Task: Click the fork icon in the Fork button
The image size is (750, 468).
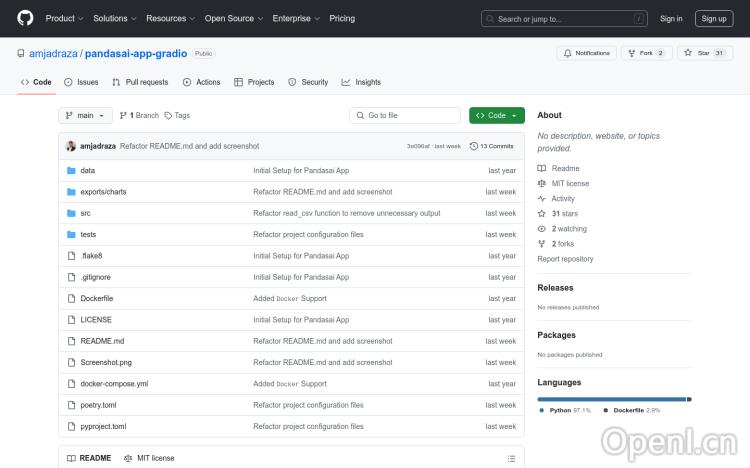Action: (632, 53)
